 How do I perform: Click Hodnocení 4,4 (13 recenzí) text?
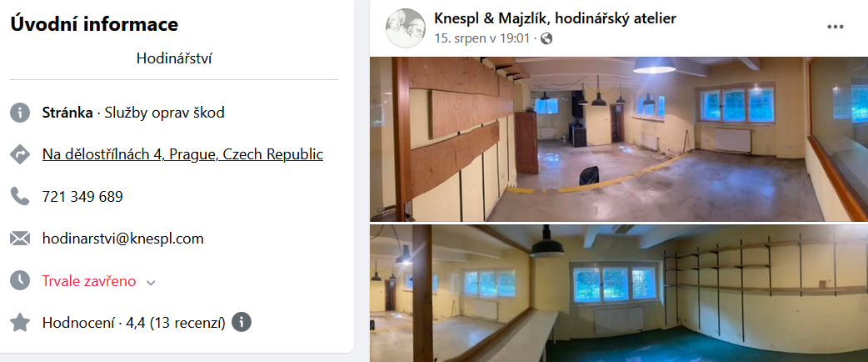pyautogui.click(x=134, y=323)
